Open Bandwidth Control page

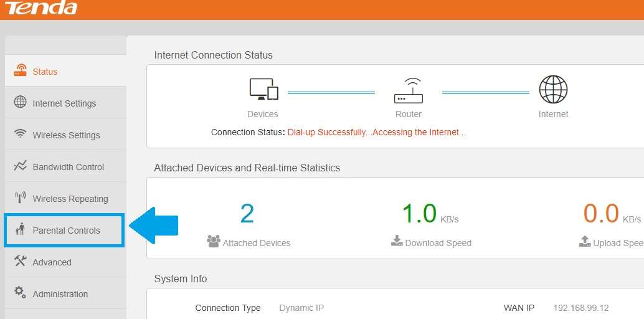coord(65,166)
